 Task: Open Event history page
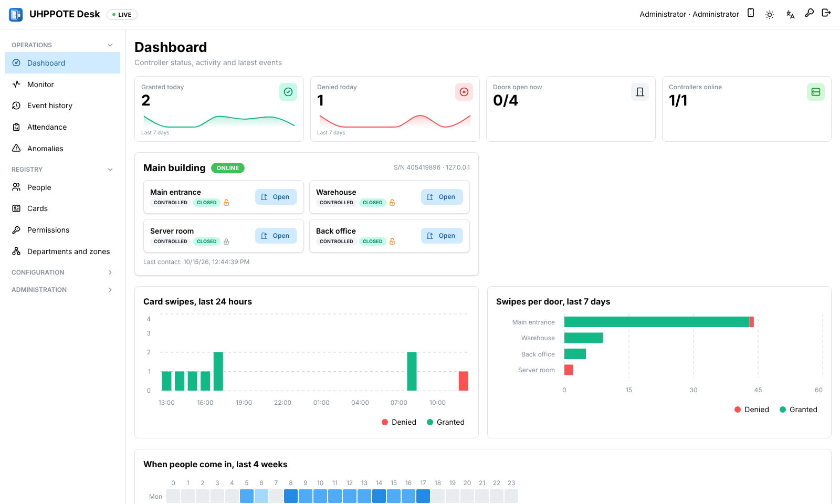click(62, 106)
